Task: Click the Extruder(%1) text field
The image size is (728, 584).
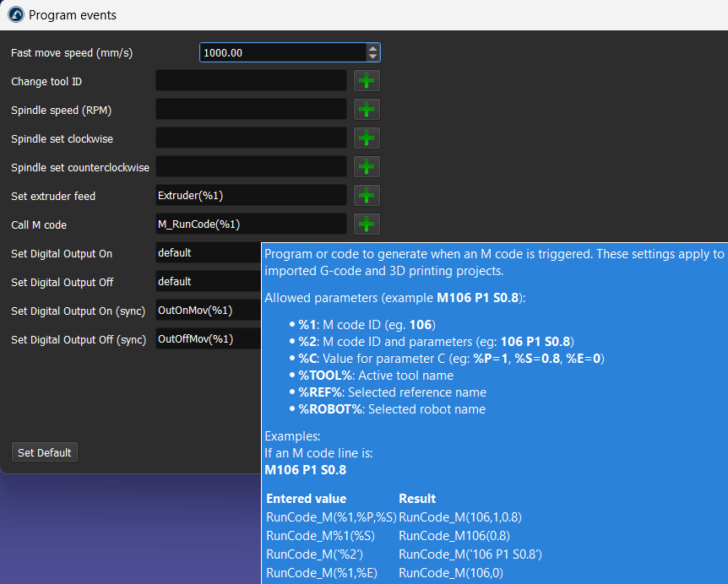Action: (x=251, y=196)
